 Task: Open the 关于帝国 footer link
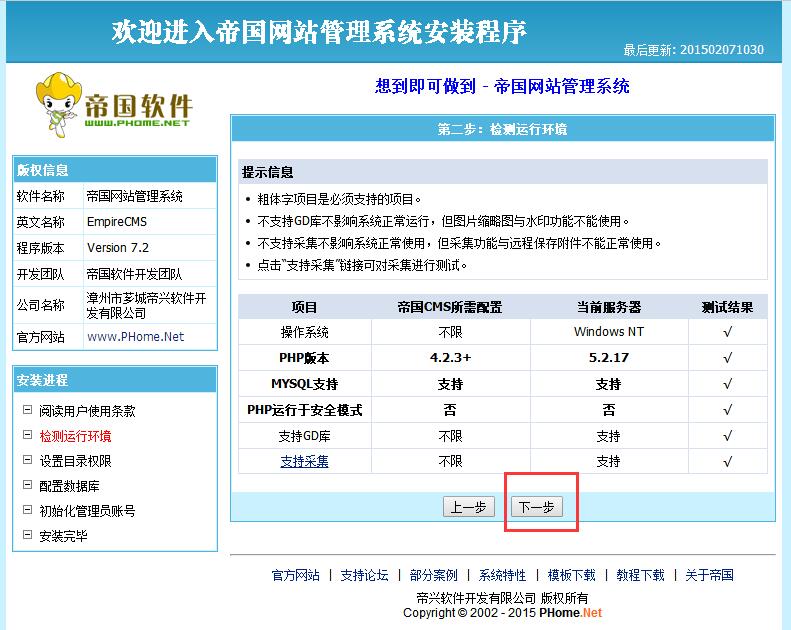[x=709, y=575]
